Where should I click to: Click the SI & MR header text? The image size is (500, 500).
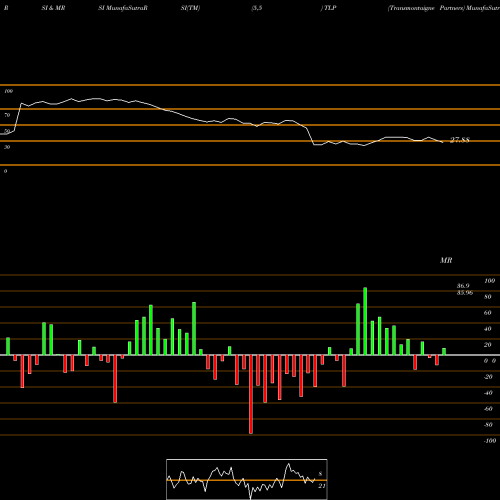pyautogui.click(x=53, y=8)
